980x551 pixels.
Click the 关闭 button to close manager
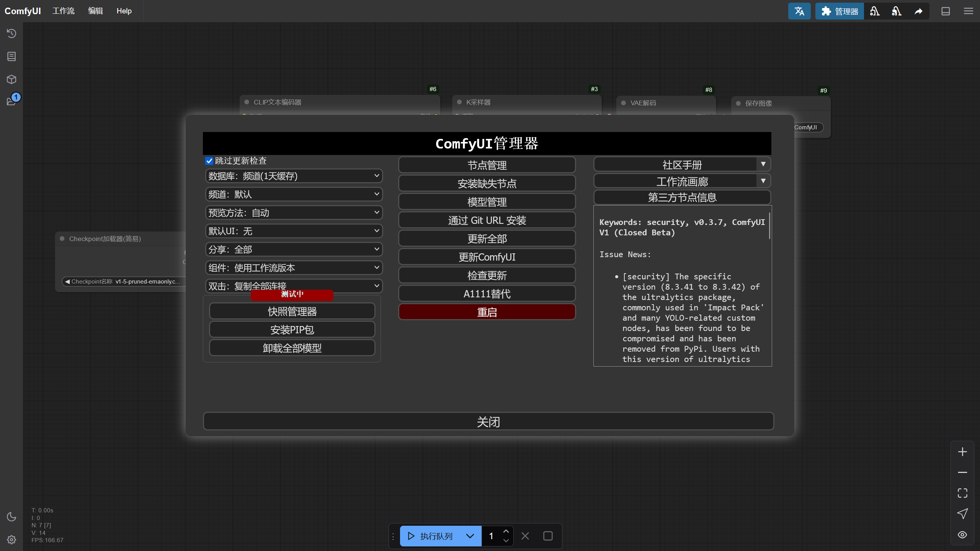pyautogui.click(x=488, y=422)
